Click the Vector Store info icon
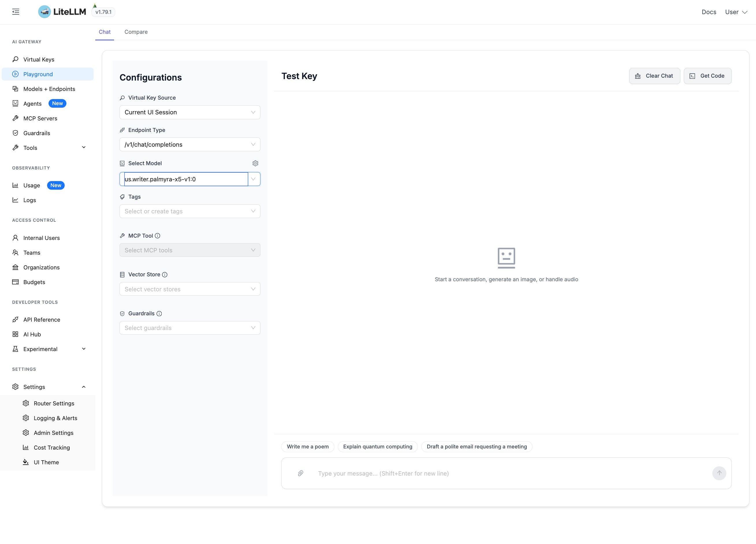756x544 pixels. tap(165, 275)
